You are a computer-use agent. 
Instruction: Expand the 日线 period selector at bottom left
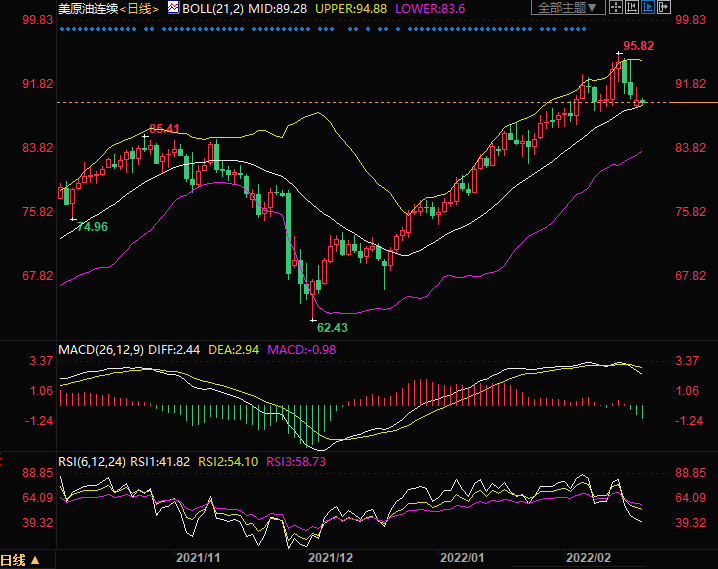pos(20,560)
